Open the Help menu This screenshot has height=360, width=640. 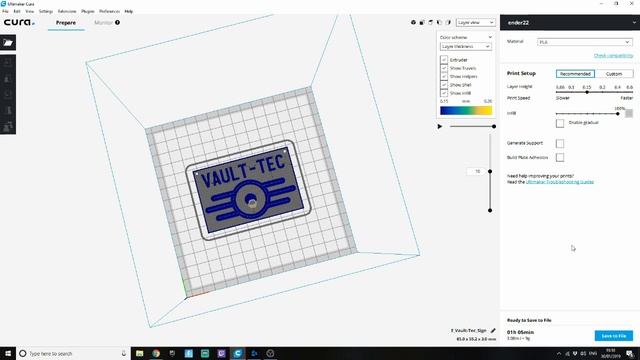pyautogui.click(x=129, y=11)
